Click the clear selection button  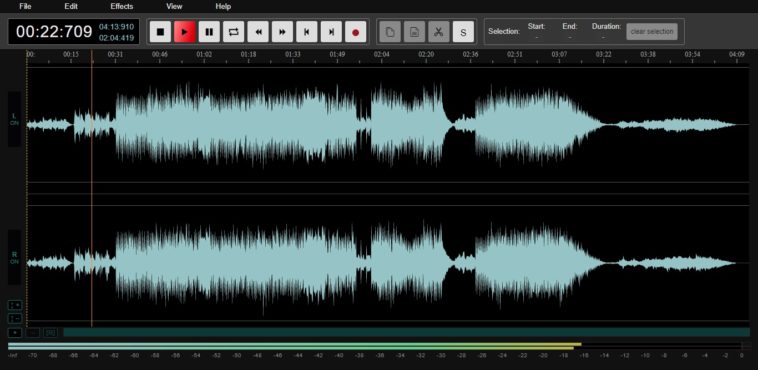652,31
